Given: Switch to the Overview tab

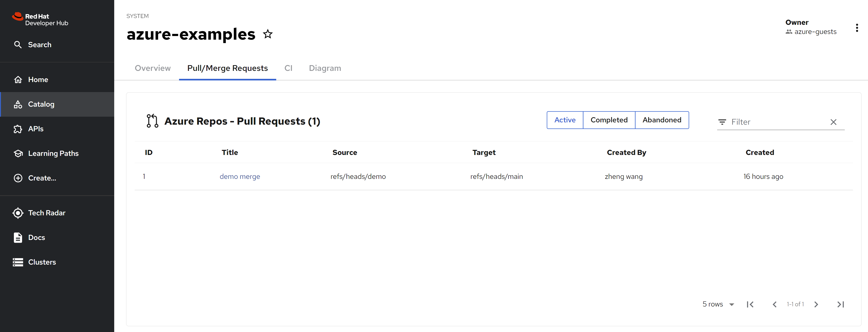Looking at the screenshot, I should coord(153,68).
